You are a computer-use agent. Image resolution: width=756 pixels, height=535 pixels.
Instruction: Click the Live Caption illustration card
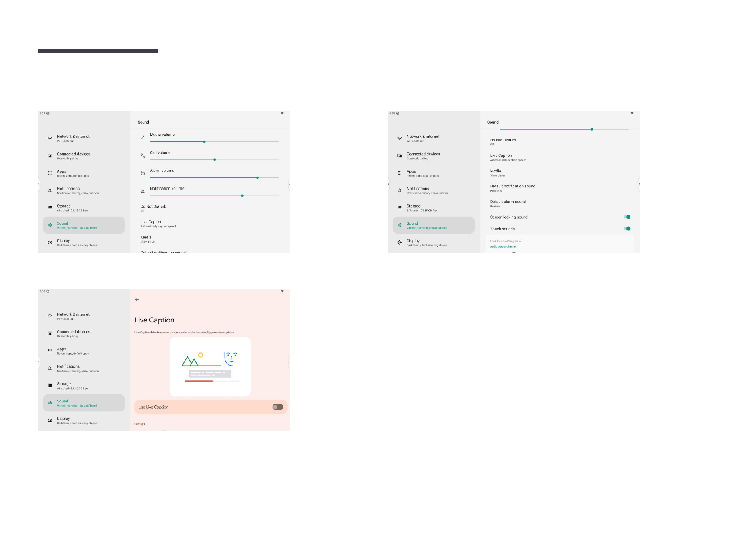[210, 367]
